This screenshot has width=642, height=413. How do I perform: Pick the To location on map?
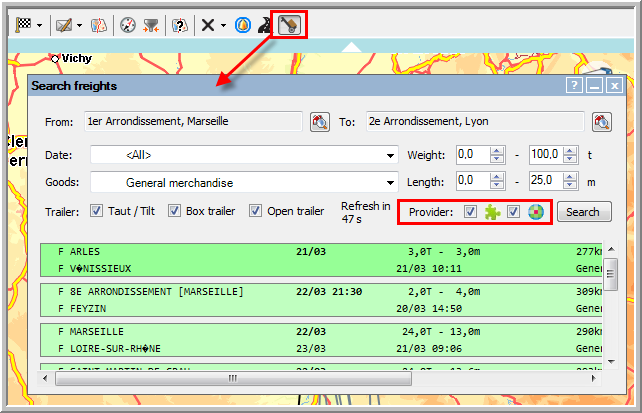(602, 122)
